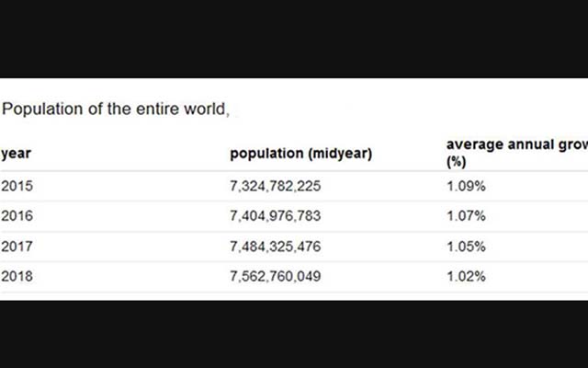
Task: Click the 1.02% growth rate cell
Action: coord(466,276)
